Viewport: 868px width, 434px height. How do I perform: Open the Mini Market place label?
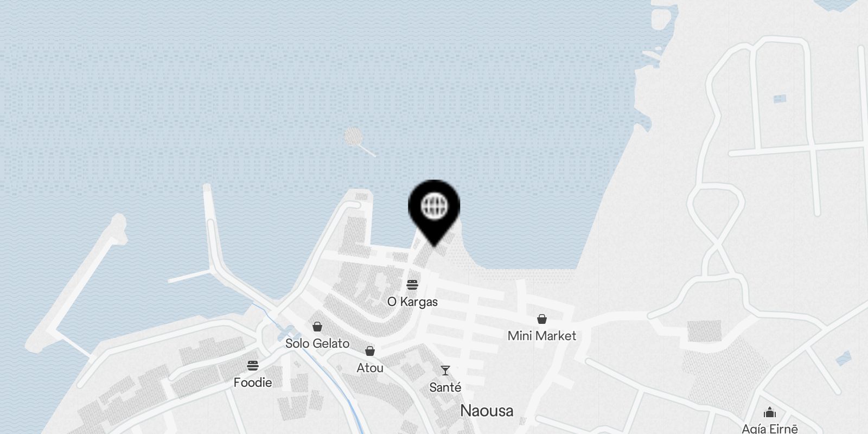(x=541, y=336)
